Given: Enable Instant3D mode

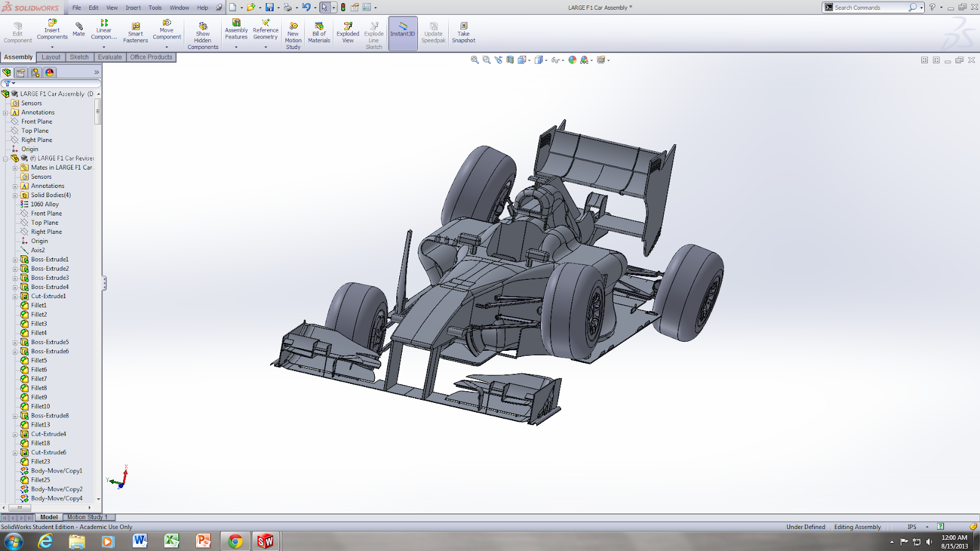Looking at the screenshot, I should [402, 31].
